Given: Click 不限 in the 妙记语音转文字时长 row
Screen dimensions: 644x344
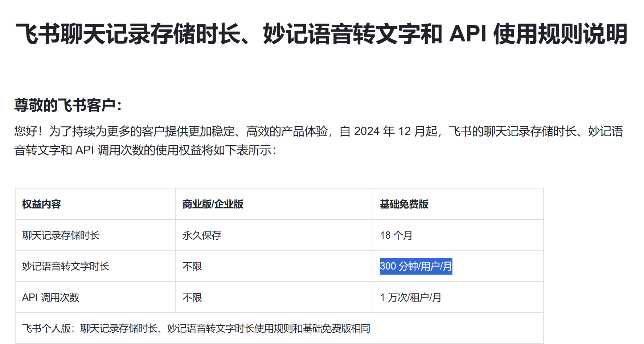Looking at the screenshot, I should 192,266.
